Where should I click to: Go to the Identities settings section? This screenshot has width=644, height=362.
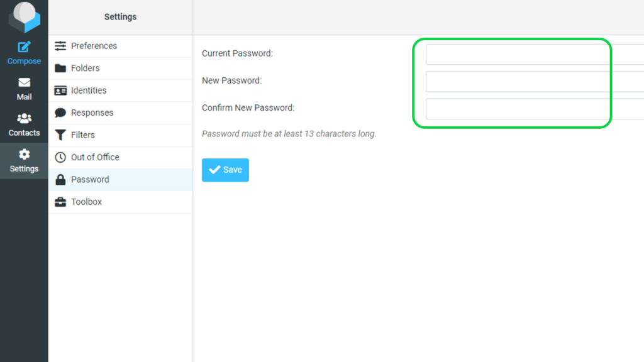(x=121, y=90)
